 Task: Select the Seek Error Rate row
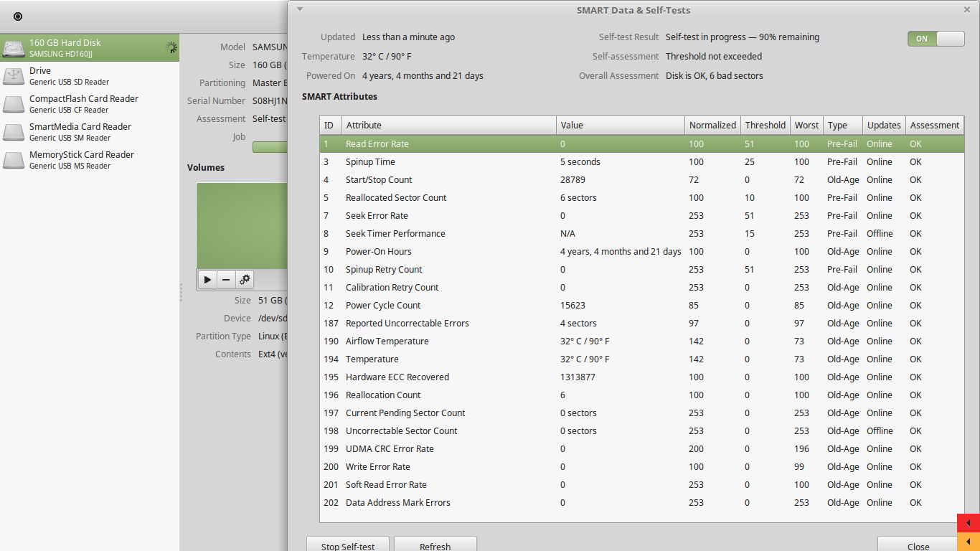pos(641,215)
